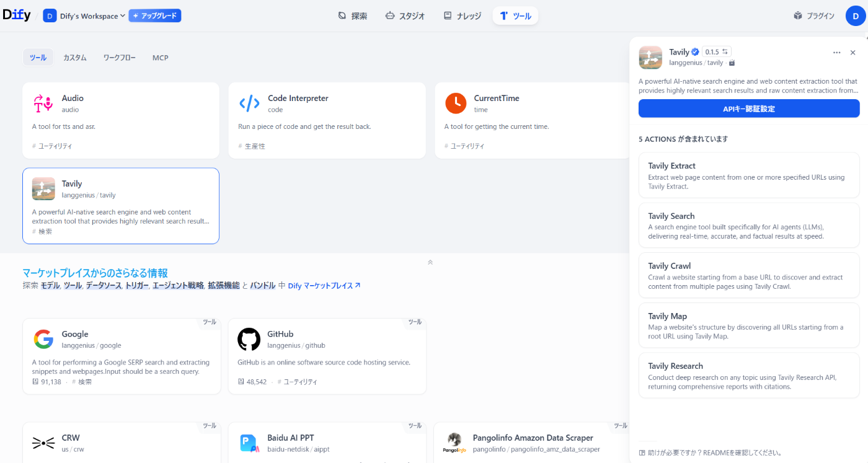Click the エージェント戦略 link
This screenshot has width=868, height=463.
(x=178, y=286)
